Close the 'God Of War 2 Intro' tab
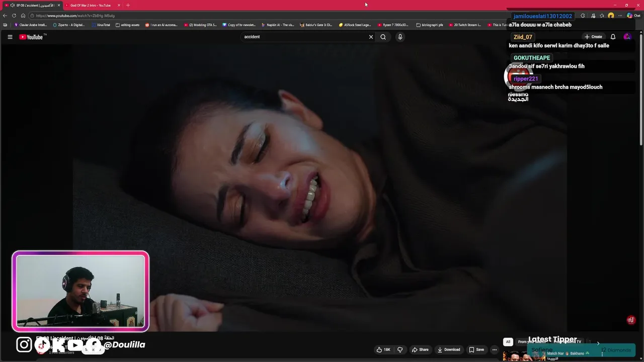 tap(119, 5)
